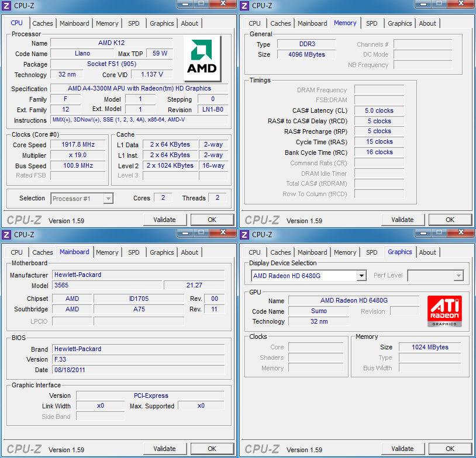
Task: Click Validate in the Mainboard tab window
Action: 164,449
